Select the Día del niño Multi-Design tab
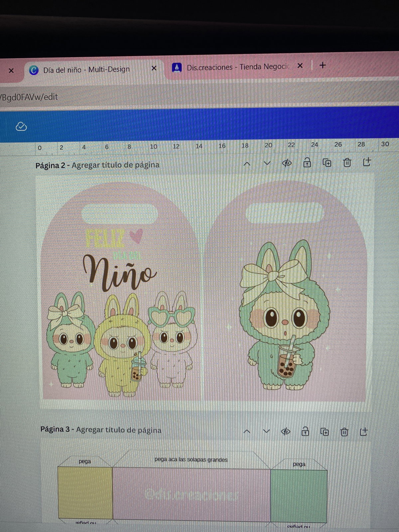399x532 pixels. 86,69
